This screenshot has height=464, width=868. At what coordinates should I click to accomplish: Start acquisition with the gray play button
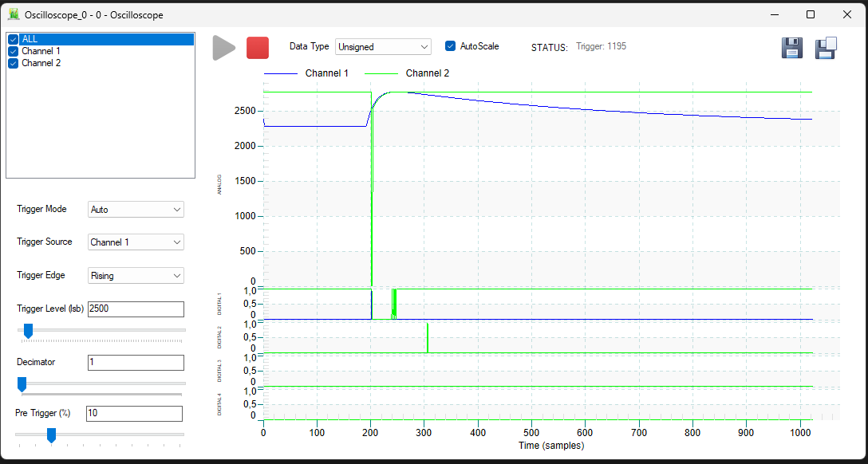(224, 48)
